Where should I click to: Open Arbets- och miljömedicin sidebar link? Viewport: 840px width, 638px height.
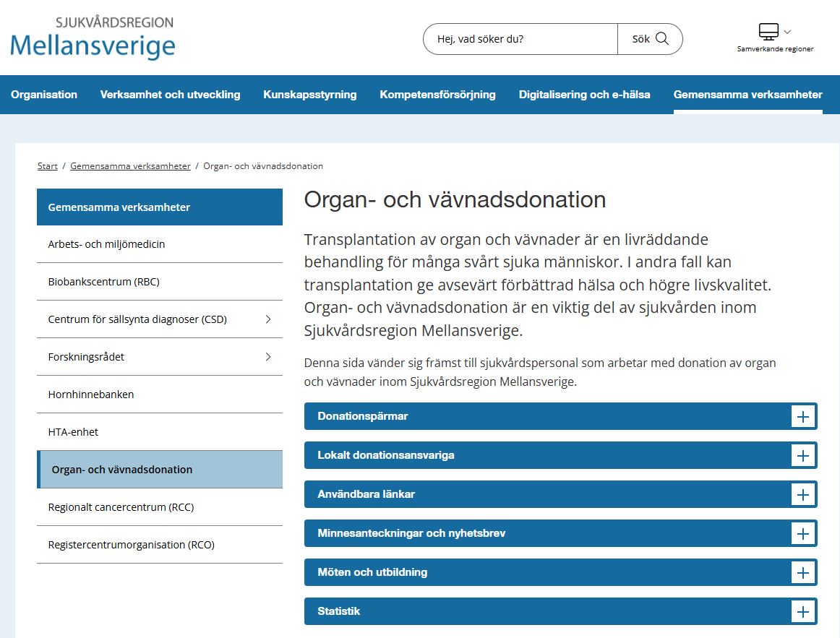[x=160, y=244]
